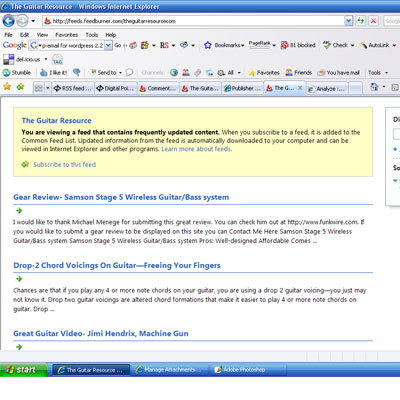Expand the Google toolbar search history dropdown
Screen dimensions: 400x400
click(108, 45)
